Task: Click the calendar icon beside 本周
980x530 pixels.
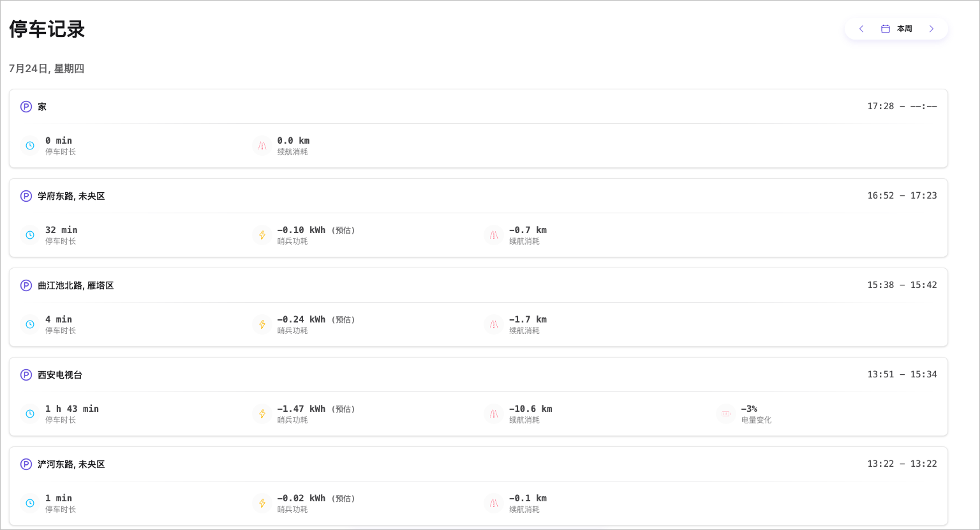Action: [x=886, y=29]
